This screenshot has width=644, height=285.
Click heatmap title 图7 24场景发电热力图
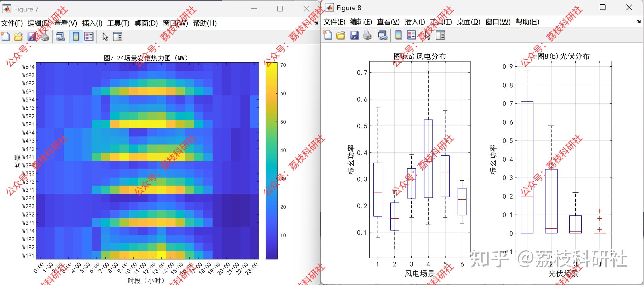[x=146, y=58]
